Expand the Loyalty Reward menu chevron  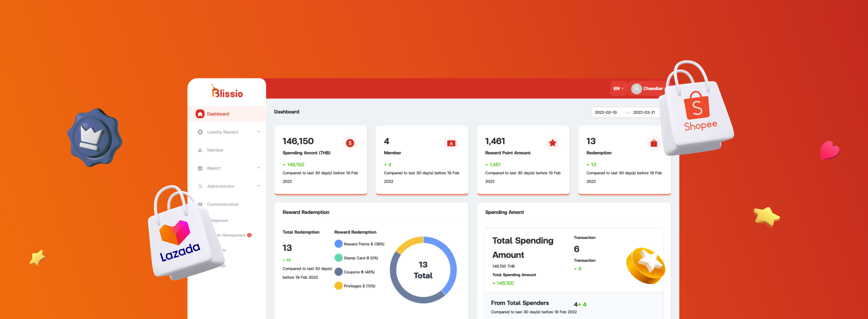click(259, 132)
